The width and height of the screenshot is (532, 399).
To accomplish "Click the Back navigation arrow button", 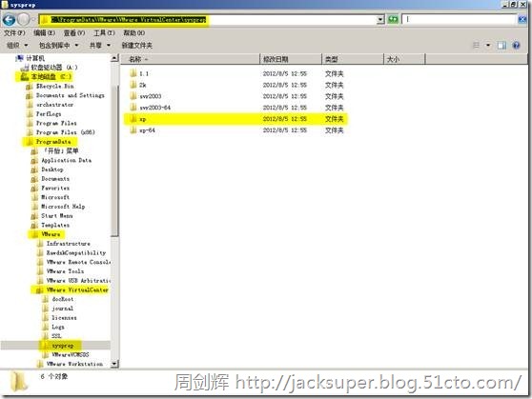I will (10, 19).
